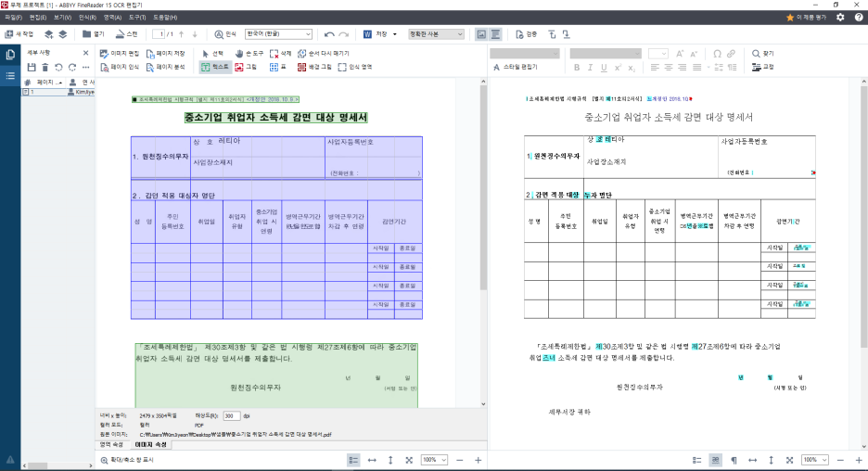Go to next page with down arrow

(x=195, y=34)
